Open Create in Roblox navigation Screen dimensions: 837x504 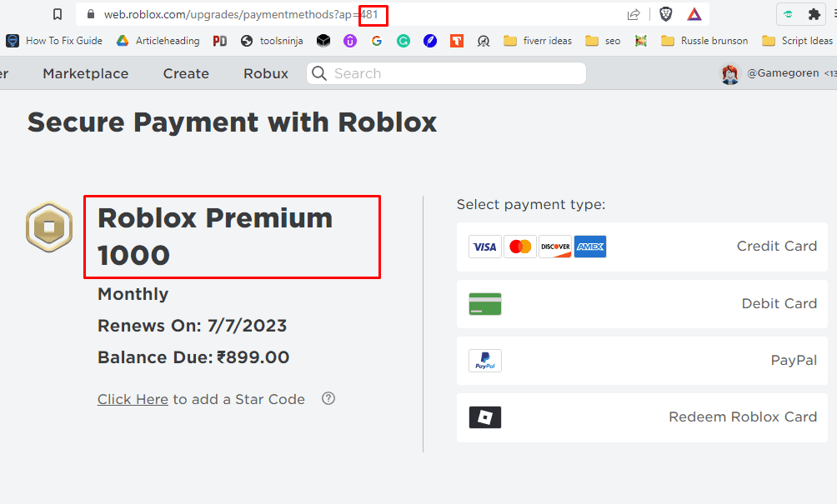(x=186, y=73)
